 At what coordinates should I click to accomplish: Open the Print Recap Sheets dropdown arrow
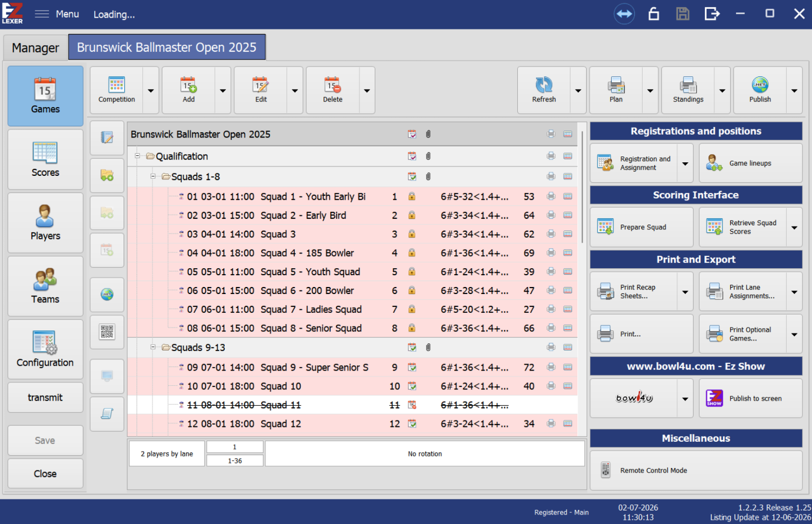coord(685,292)
